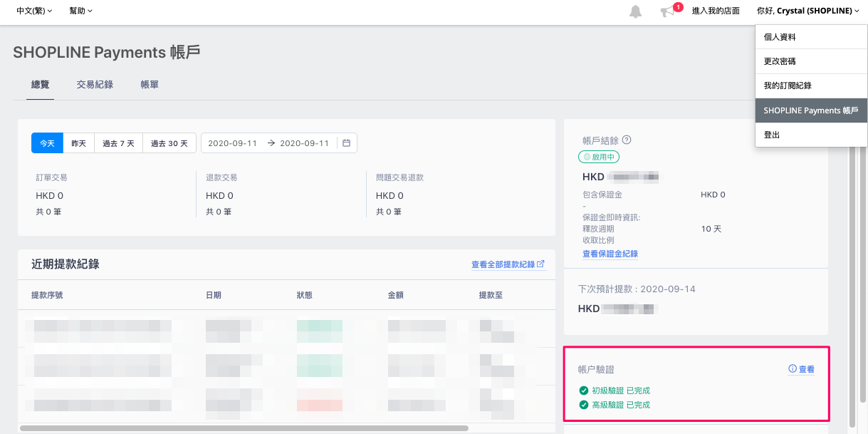Click the end date 2020-09-11 field
The image size is (868, 434).
(305, 143)
